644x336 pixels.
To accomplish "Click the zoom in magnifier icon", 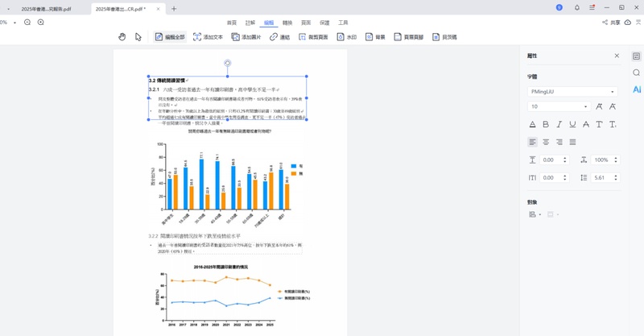I will [41, 23].
